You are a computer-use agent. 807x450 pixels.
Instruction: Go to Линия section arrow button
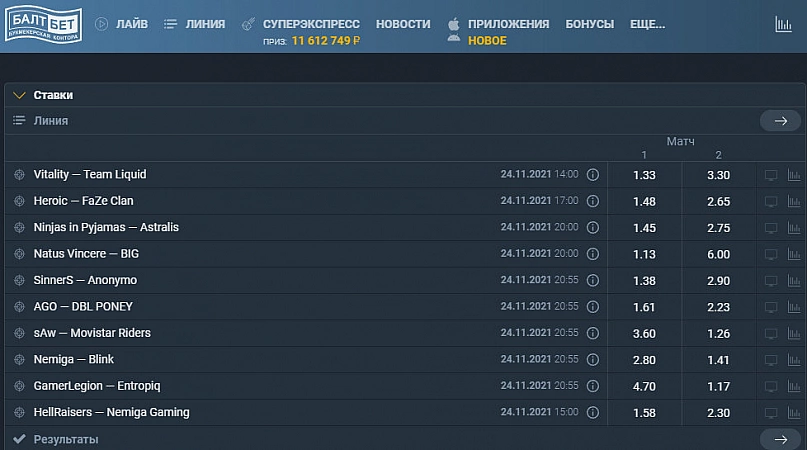click(780, 121)
